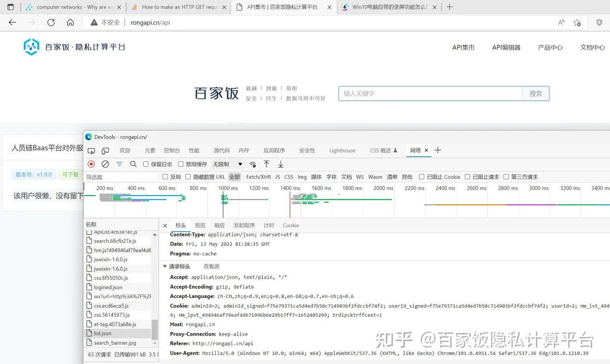610x364 pixels.
Task: Switch to the 控制台 DevTools panel
Action: coord(172,150)
